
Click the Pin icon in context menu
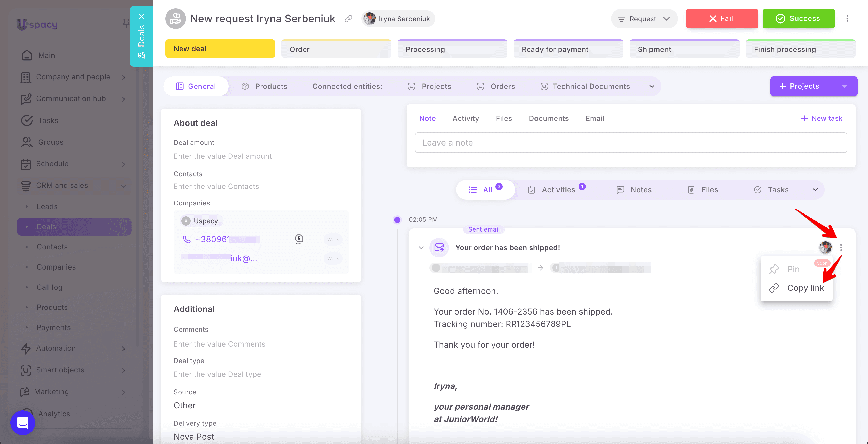point(774,269)
